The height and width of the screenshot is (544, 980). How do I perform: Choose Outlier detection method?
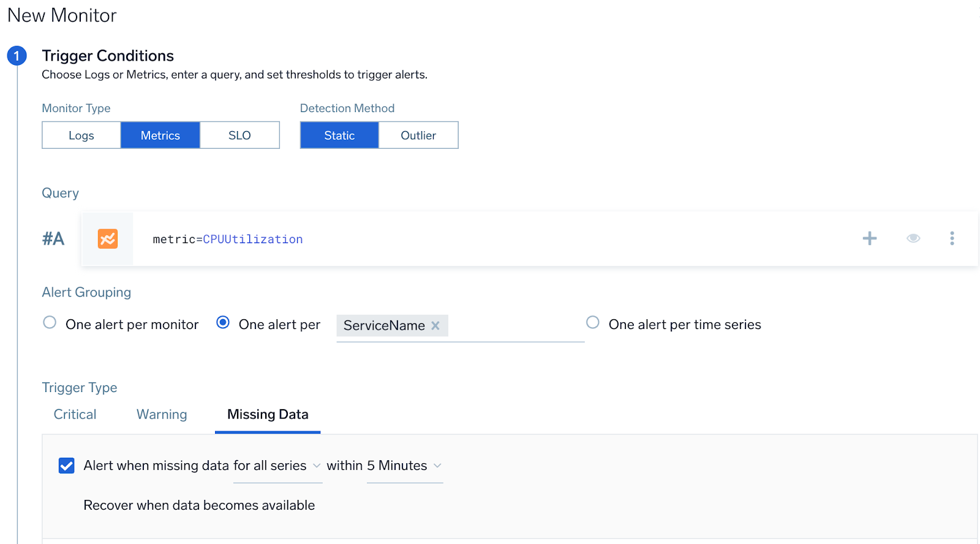tap(418, 135)
